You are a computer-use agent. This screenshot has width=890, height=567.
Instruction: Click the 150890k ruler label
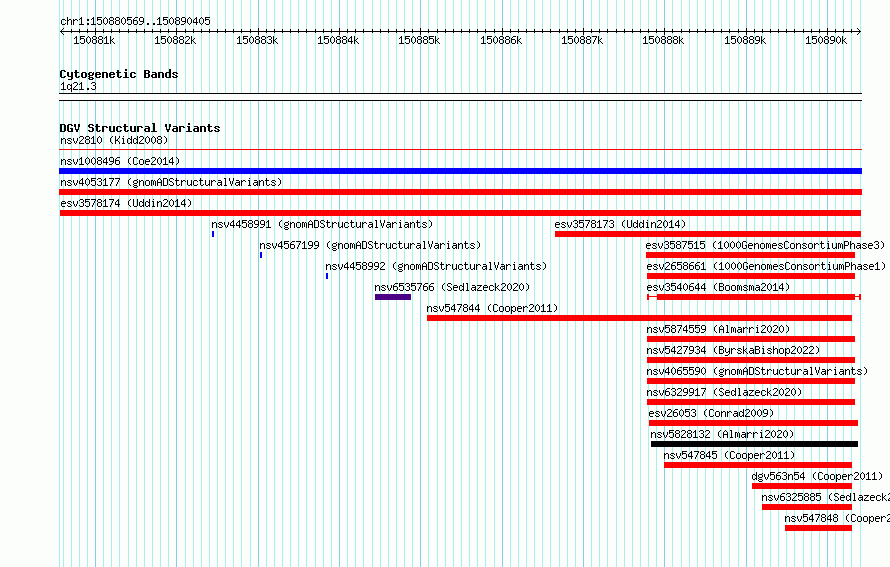pyautogui.click(x=826, y=40)
